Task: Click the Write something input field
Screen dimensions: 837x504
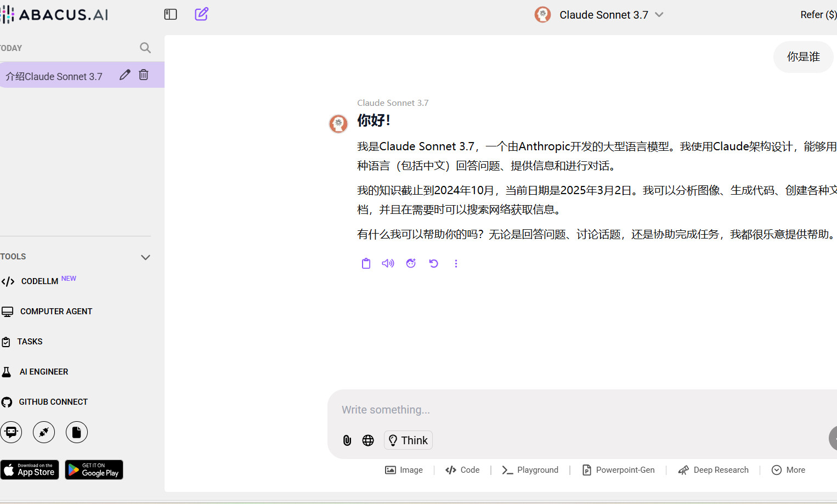Action: point(494,410)
